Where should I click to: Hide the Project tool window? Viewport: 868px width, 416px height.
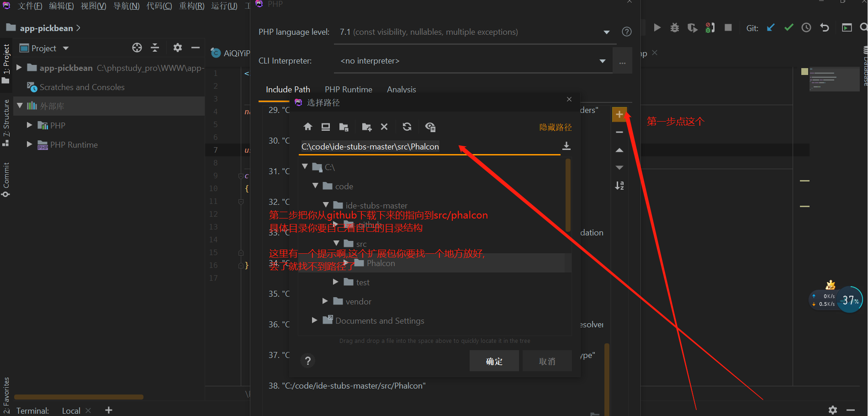[196, 48]
